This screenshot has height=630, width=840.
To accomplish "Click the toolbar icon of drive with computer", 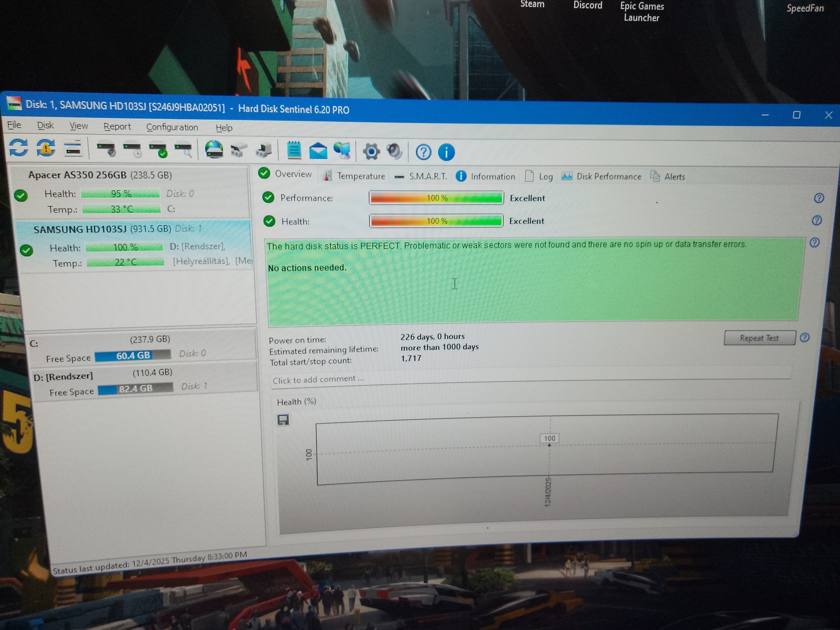I will pyautogui.click(x=264, y=150).
